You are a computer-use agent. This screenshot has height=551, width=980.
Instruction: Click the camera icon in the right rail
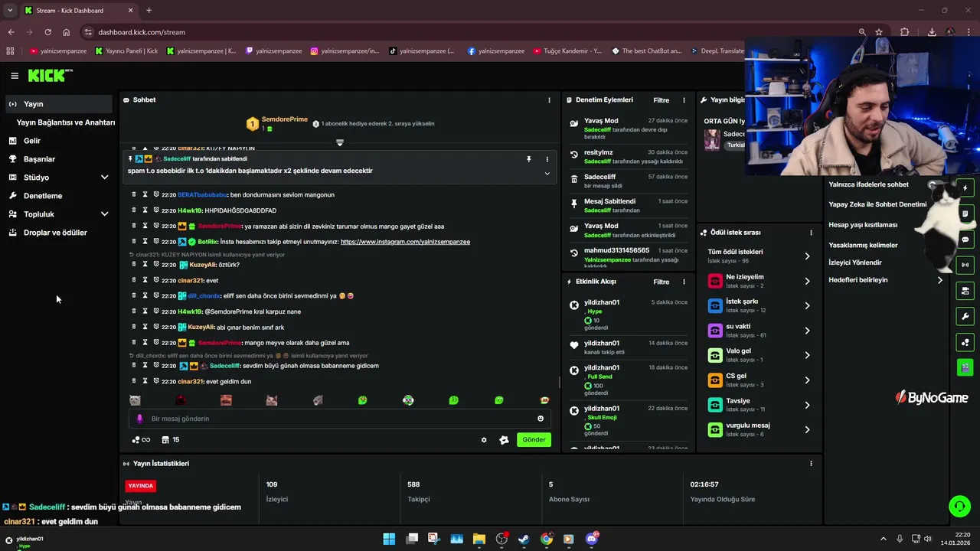click(965, 291)
